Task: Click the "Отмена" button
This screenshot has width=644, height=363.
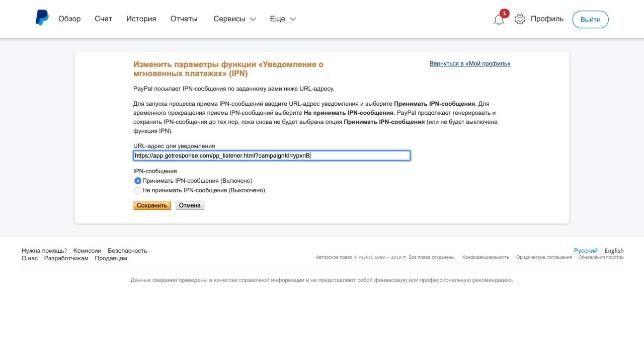Action: tap(190, 205)
